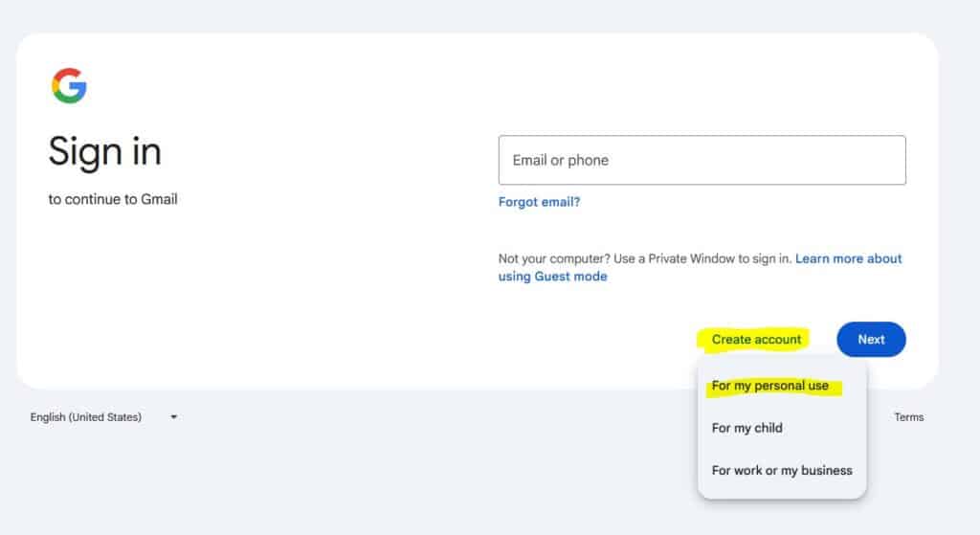The image size is (980, 535).
Task: Pick 'For work or my business' option
Action: click(x=782, y=470)
